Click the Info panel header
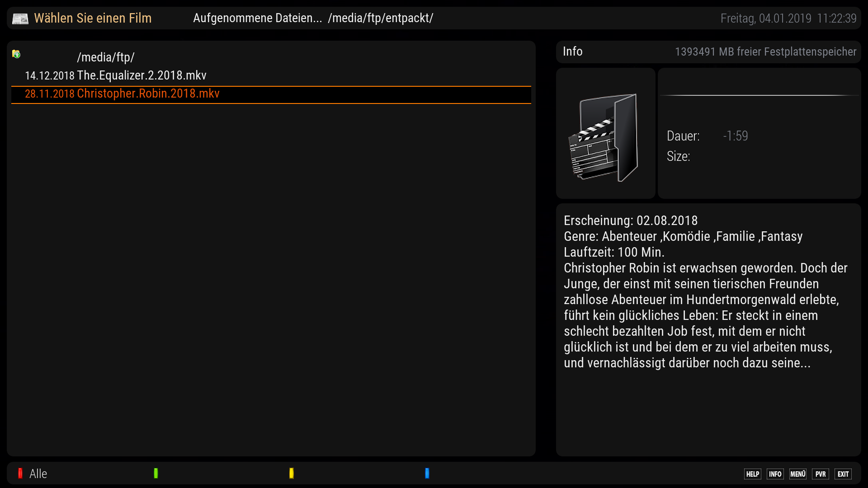 tap(572, 52)
